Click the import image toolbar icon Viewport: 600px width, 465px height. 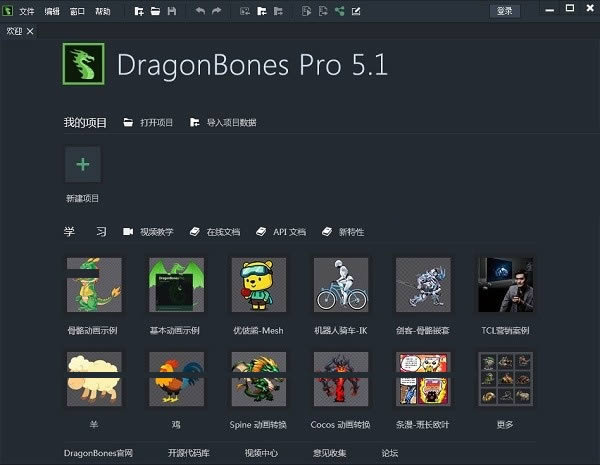pos(245,11)
